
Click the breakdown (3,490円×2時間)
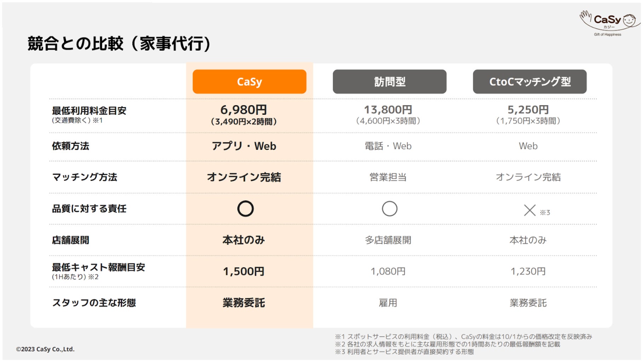243,121
